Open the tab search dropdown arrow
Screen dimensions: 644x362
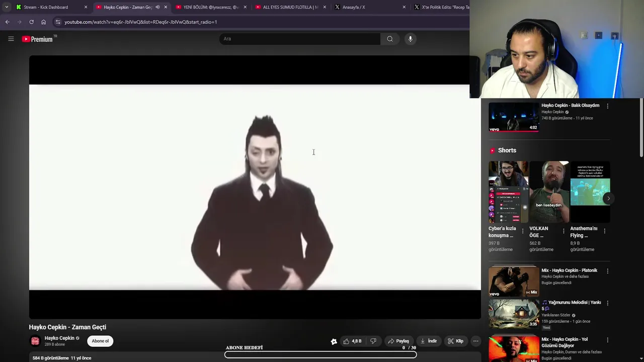pyautogui.click(x=6, y=7)
